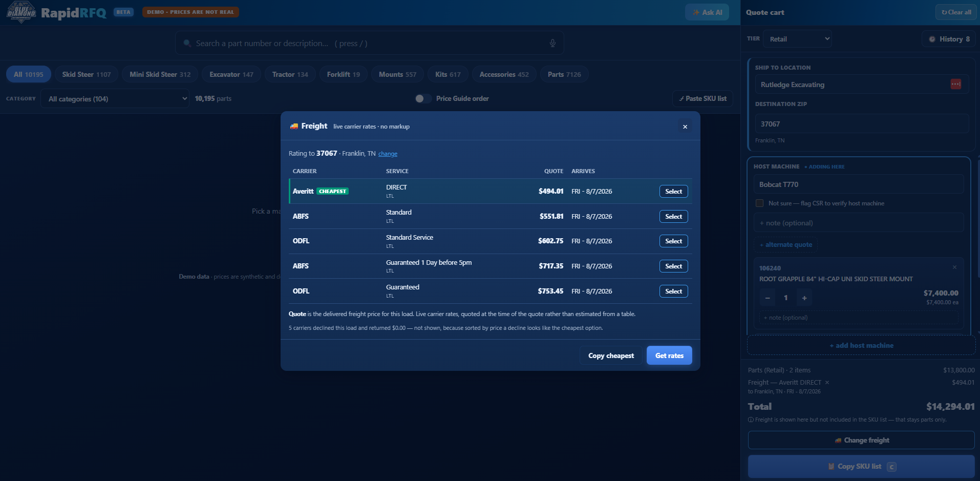Select the ABFS Standard $551.81 rate
Image resolution: width=980 pixels, height=481 pixels.
(x=673, y=217)
